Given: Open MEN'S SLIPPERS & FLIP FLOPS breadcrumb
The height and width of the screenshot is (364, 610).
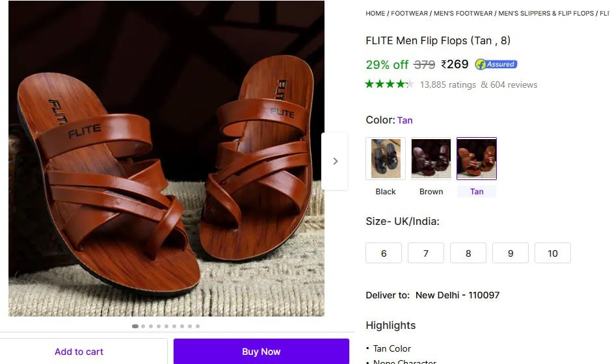Looking at the screenshot, I should (x=546, y=13).
